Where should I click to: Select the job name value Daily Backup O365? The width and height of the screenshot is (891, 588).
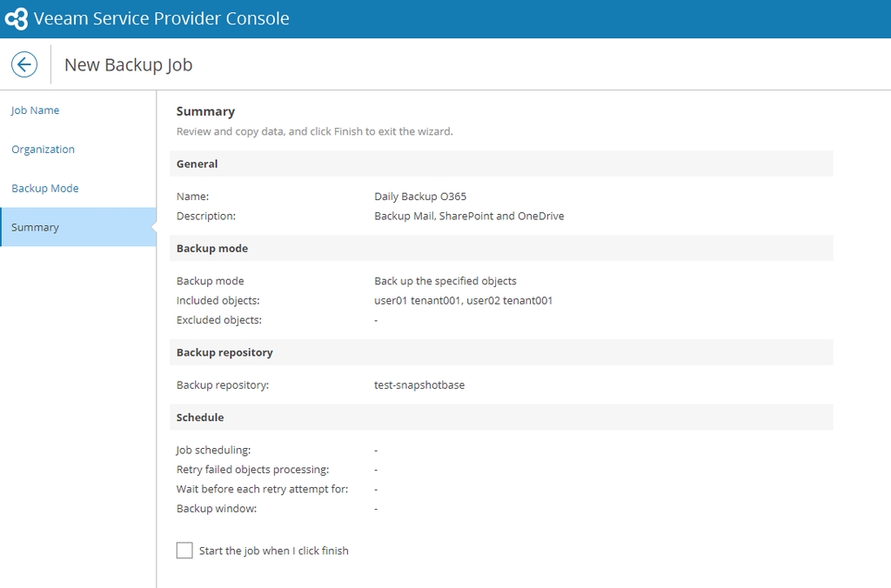(420, 197)
